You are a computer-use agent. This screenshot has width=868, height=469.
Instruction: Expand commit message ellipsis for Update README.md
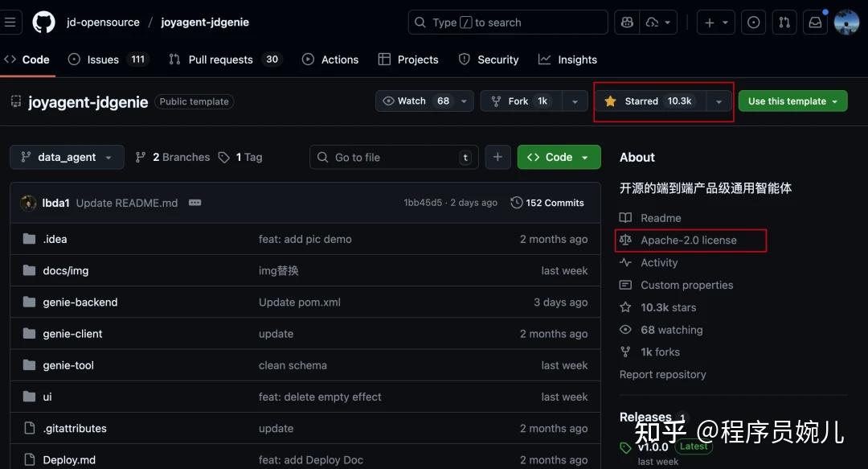click(x=194, y=203)
